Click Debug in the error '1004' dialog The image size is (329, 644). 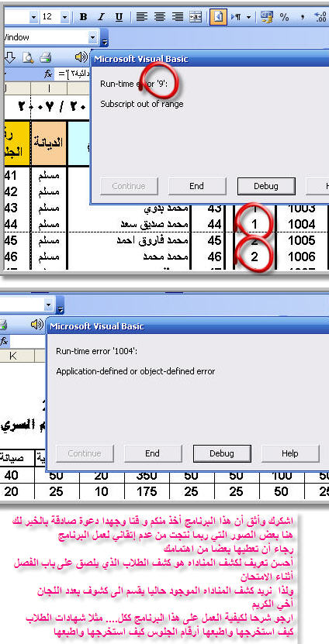pyautogui.click(x=222, y=453)
